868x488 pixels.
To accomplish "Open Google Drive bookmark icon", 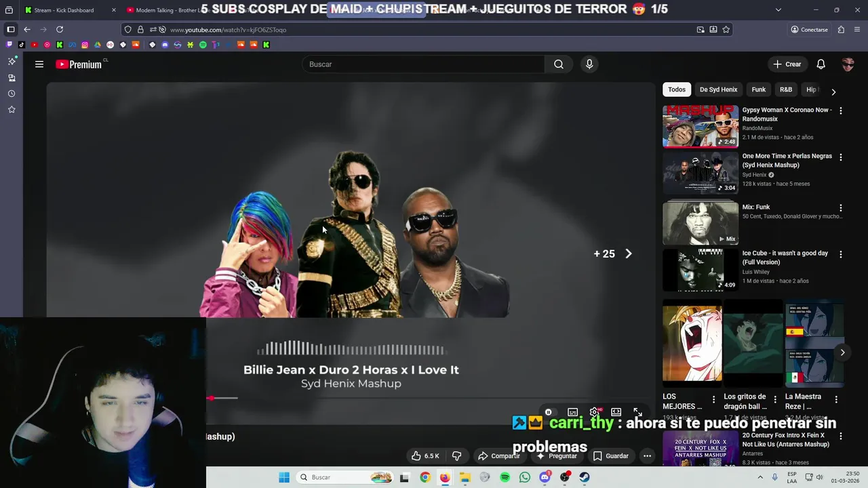I will 98,45.
